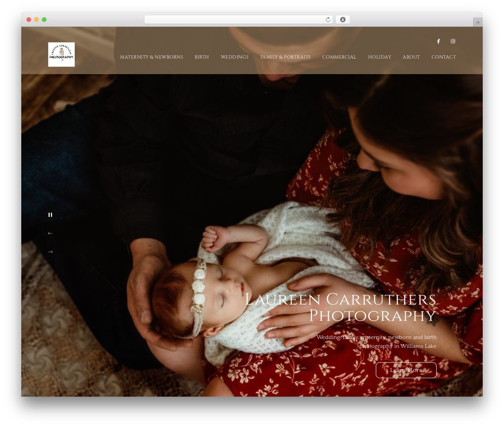The height and width of the screenshot is (427, 504).
Task: Click the Laureen Carruthers Photography heading
Action: [341, 308]
